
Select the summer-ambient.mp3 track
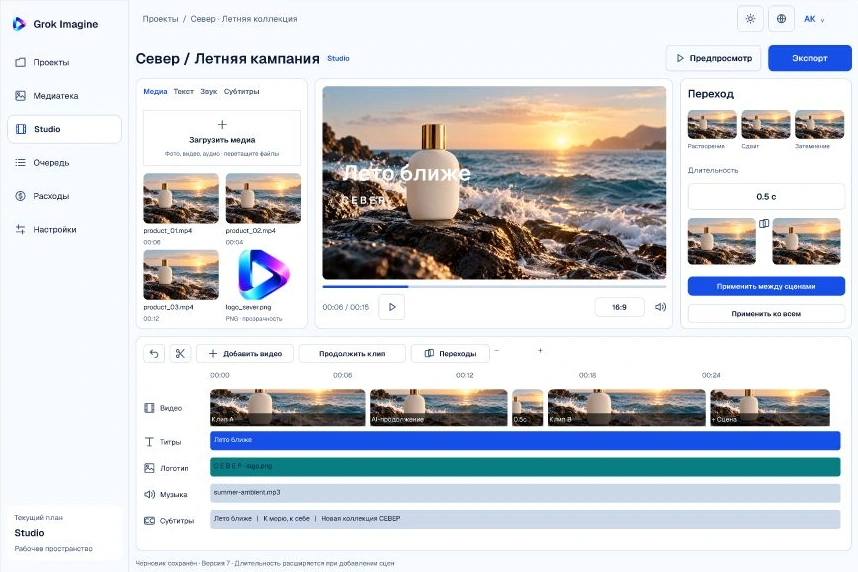[525, 493]
